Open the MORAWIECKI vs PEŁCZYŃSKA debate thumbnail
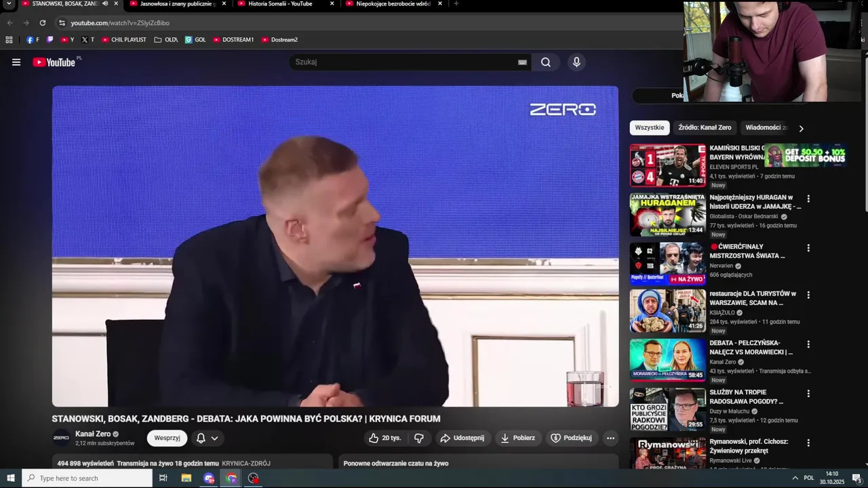Image resolution: width=868 pixels, height=488 pixels. (668, 361)
